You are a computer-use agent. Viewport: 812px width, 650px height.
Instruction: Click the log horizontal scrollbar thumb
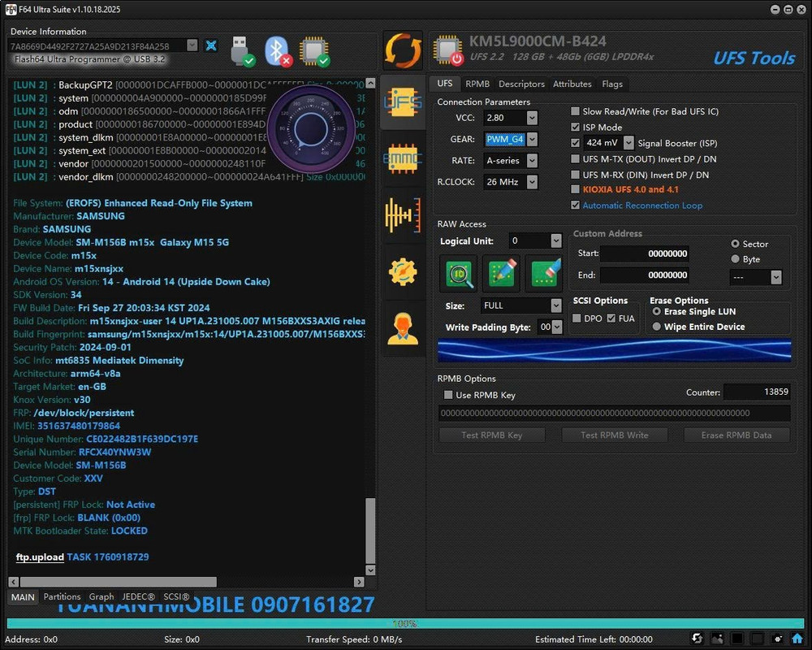click(x=119, y=582)
